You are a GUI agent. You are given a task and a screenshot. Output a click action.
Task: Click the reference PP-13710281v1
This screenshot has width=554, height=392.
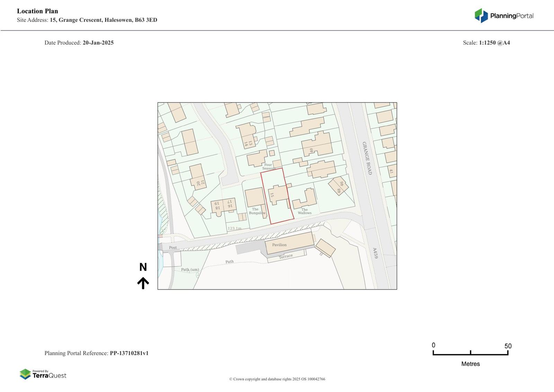pyautogui.click(x=129, y=353)
